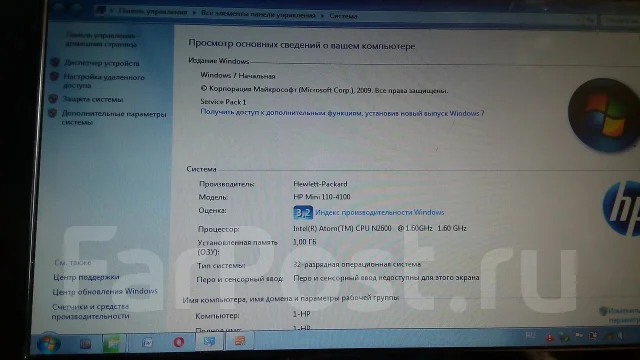Select the Service Pack 1 text

tap(223, 102)
